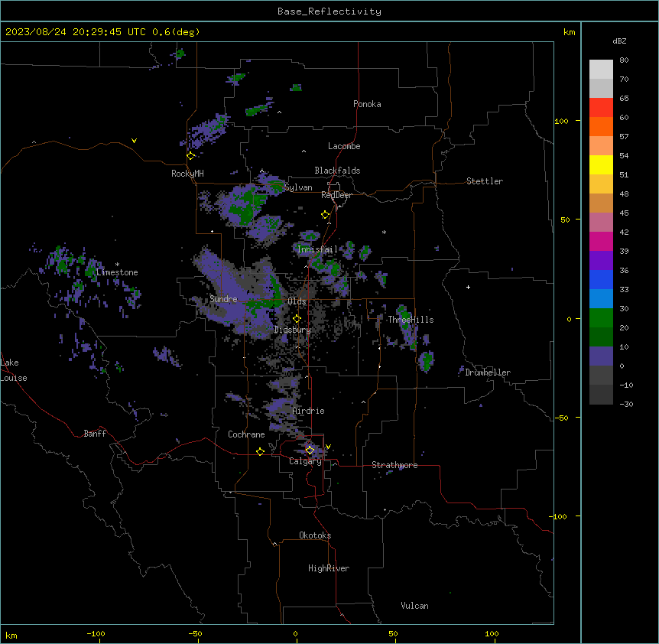Screen dimensions: 659x644
Task: Click the Vulcan label
Action: (415, 606)
